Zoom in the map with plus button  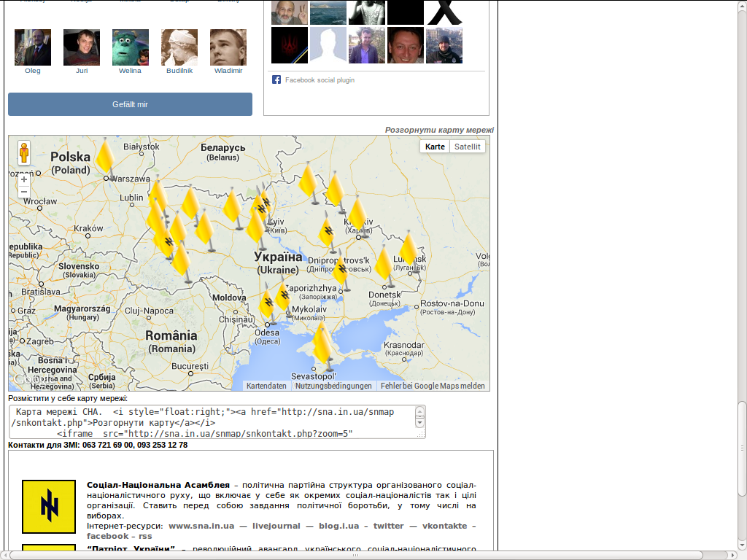24,179
